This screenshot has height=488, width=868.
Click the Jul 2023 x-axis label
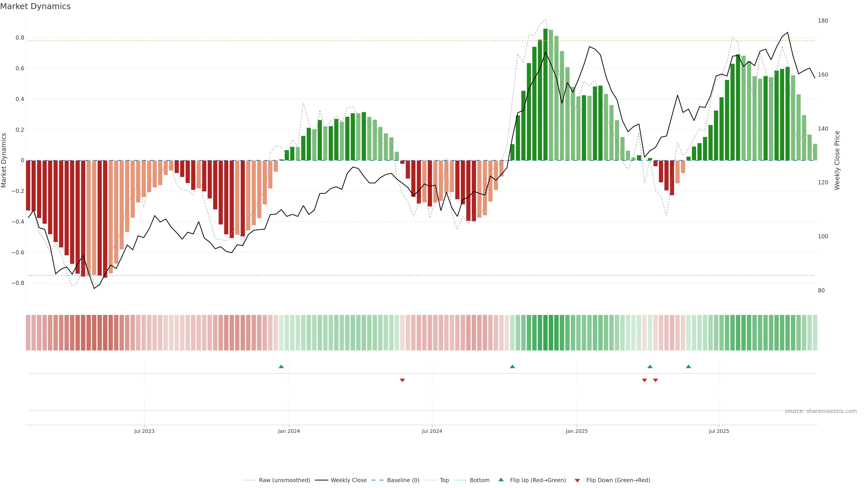144,431
